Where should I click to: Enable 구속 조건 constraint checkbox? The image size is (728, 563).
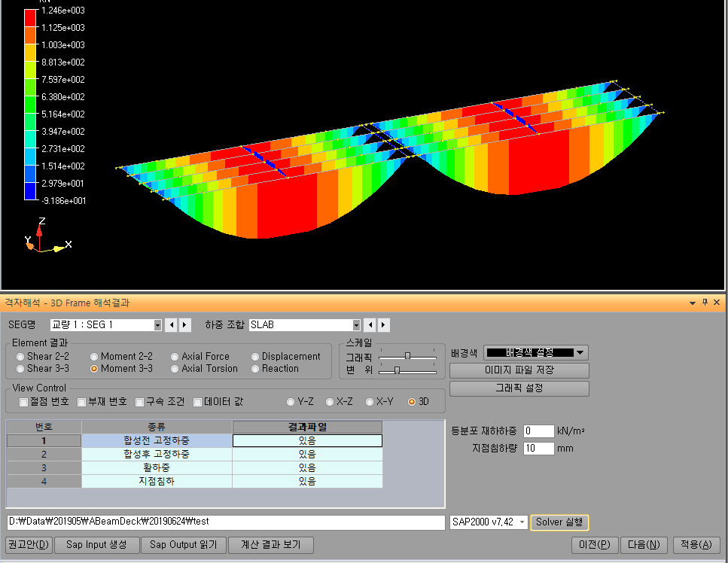[x=139, y=402]
